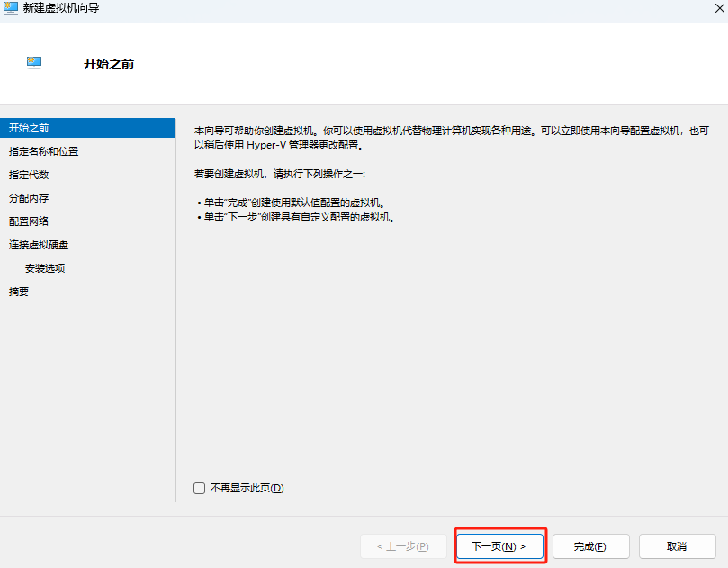Click the 开始之前 page heading

click(109, 64)
